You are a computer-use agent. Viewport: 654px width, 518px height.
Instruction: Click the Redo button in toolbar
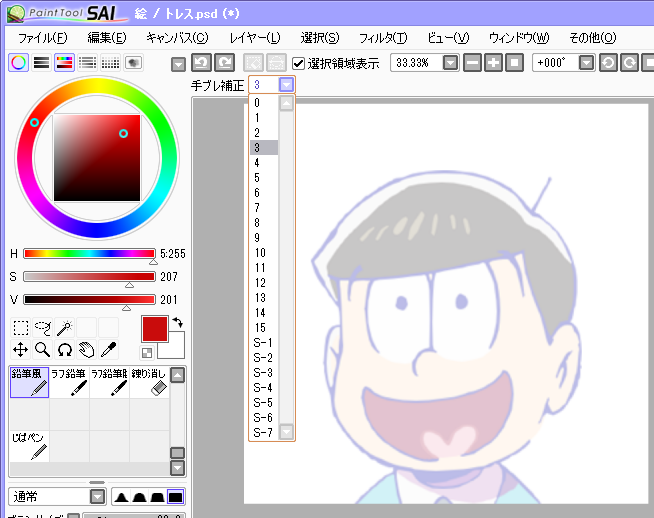224,63
